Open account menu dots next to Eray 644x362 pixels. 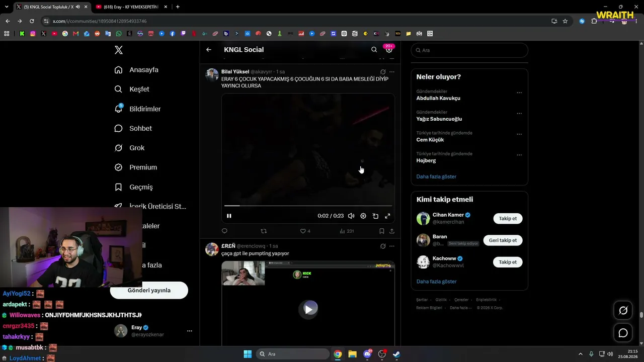tap(190, 331)
